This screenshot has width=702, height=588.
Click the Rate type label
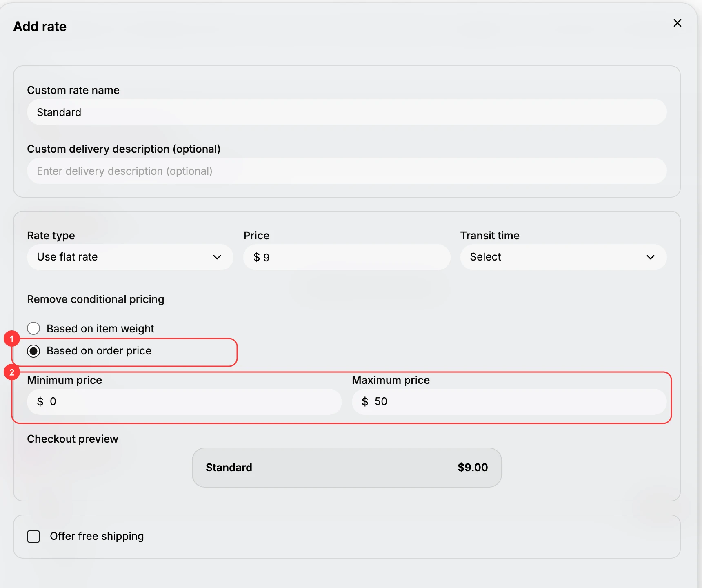click(x=51, y=236)
